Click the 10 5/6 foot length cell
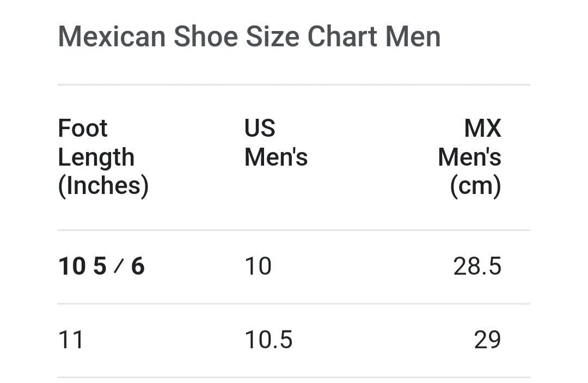 (x=101, y=266)
